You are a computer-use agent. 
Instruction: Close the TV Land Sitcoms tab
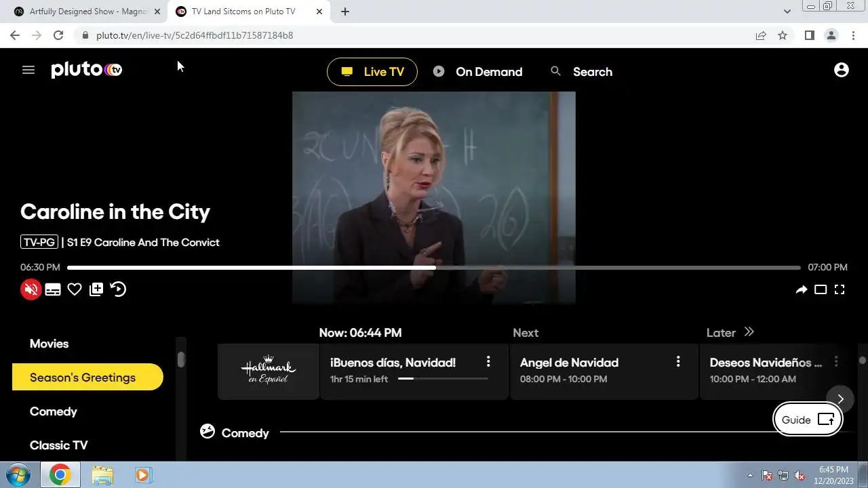pos(319,12)
